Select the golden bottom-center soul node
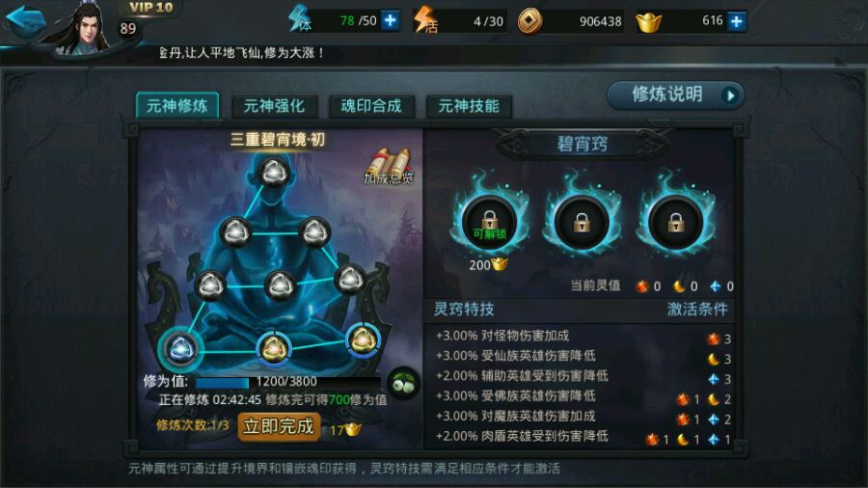The height and width of the screenshot is (488, 868). (x=273, y=348)
